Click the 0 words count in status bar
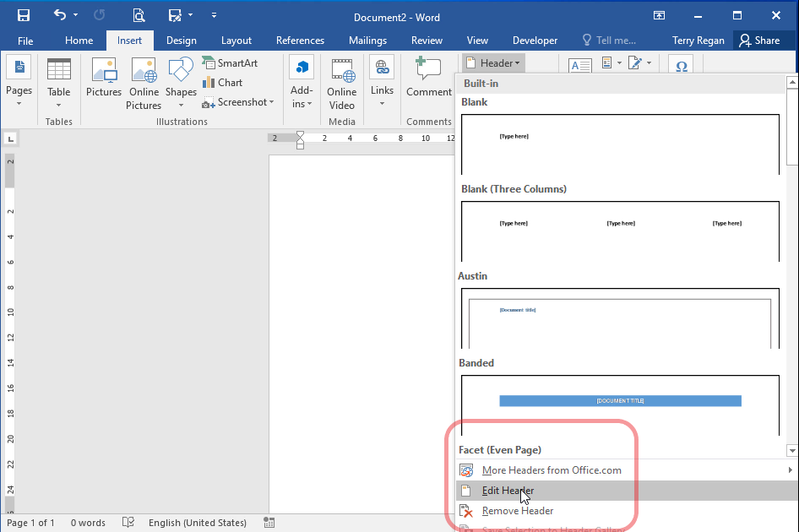The height and width of the screenshot is (532, 799). click(88, 523)
